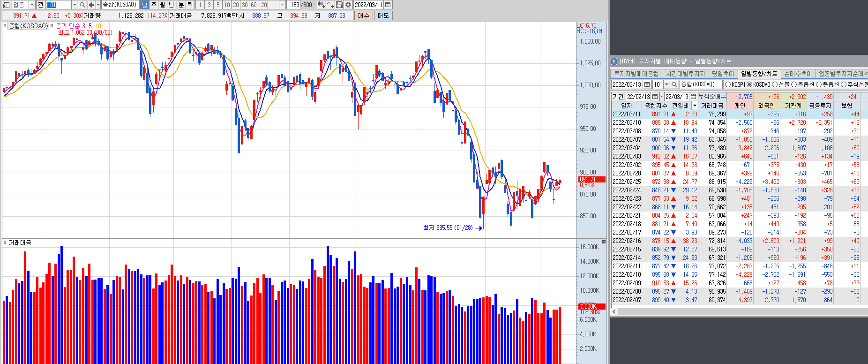Viewport: 868px width, 364px height.
Task: Click the 2022/03/13 date field
Action: coord(627,84)
